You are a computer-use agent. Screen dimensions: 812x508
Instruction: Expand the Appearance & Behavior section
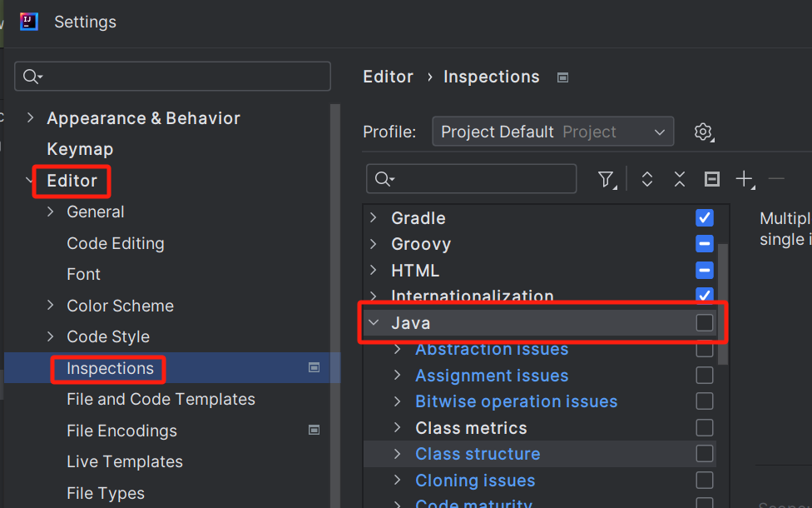click(x=31, y=118)
